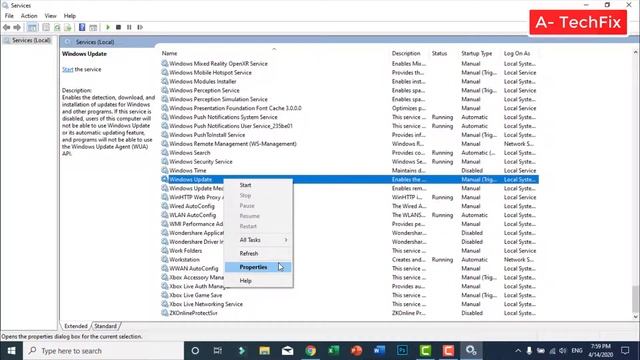Click the green Start Service toolbar button
The width and height of the screenshot is (640, 360).
pos(108,27)
